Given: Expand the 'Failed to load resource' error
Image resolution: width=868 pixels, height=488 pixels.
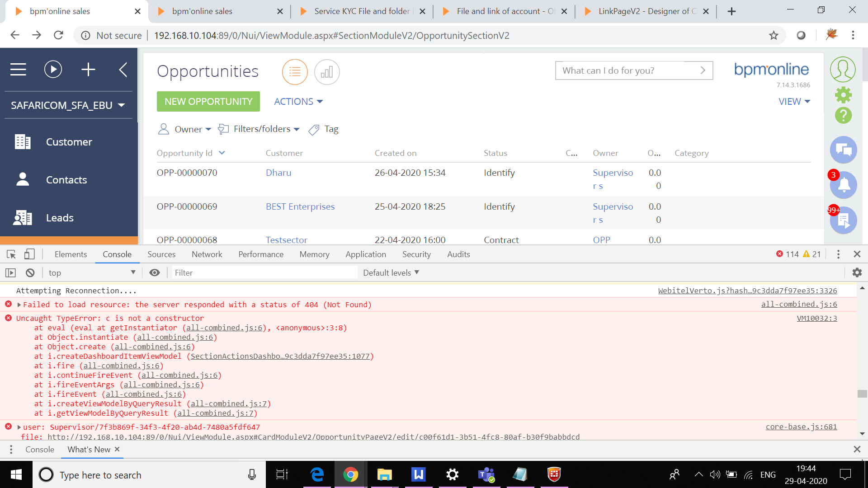Looking at the screenshot, I should 19,305.
